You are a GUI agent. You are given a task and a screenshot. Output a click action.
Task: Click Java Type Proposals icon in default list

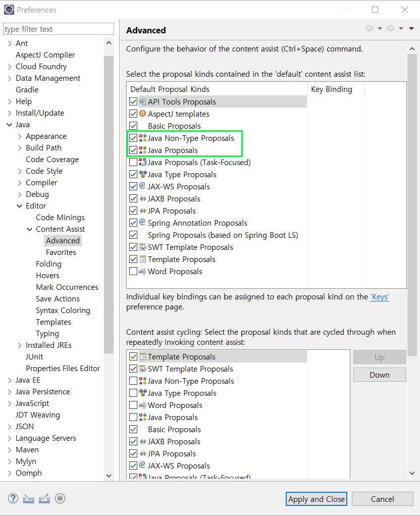[x=143, y=174]
